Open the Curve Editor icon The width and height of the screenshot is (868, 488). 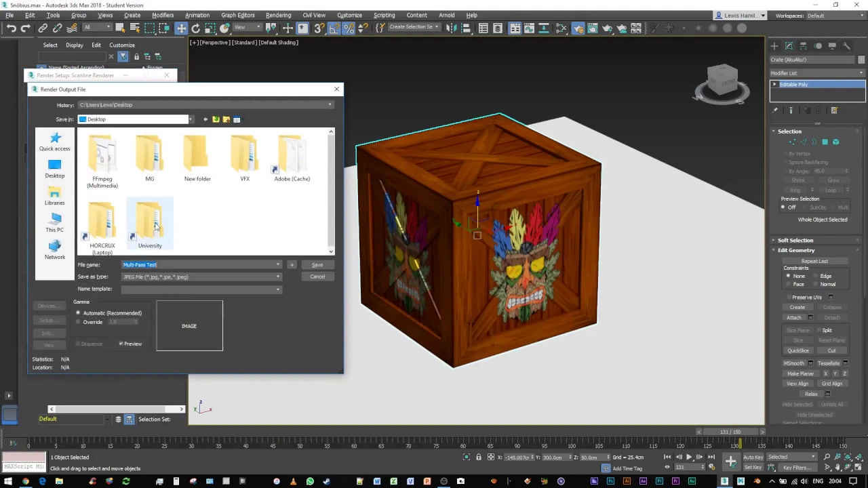tap(531, 28)
